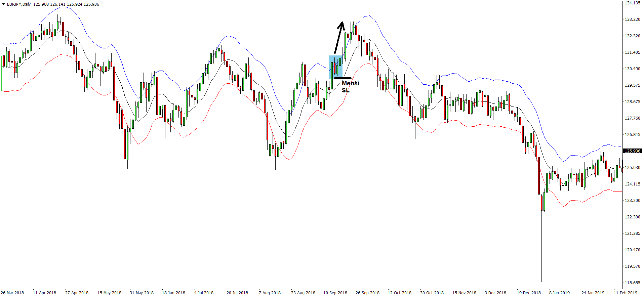
Task: Click the 30 Oct 2018 date label
Action: tap(432, 293)
